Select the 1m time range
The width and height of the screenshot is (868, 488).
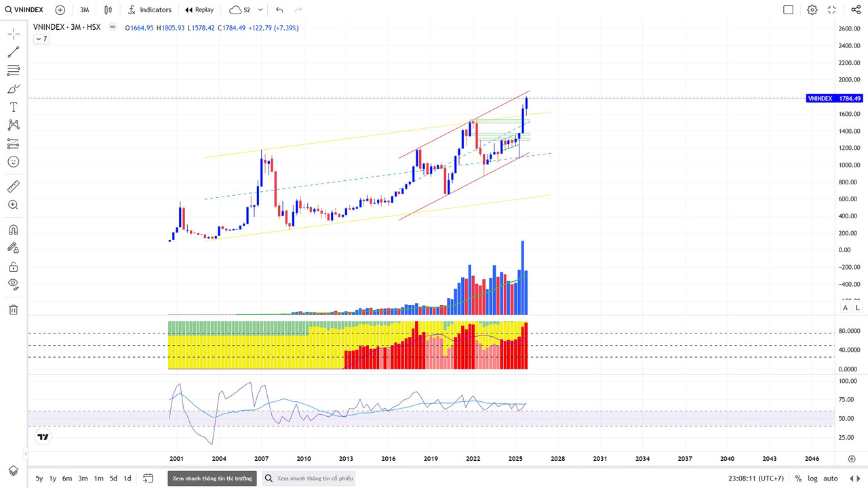(x=99, y=479)
